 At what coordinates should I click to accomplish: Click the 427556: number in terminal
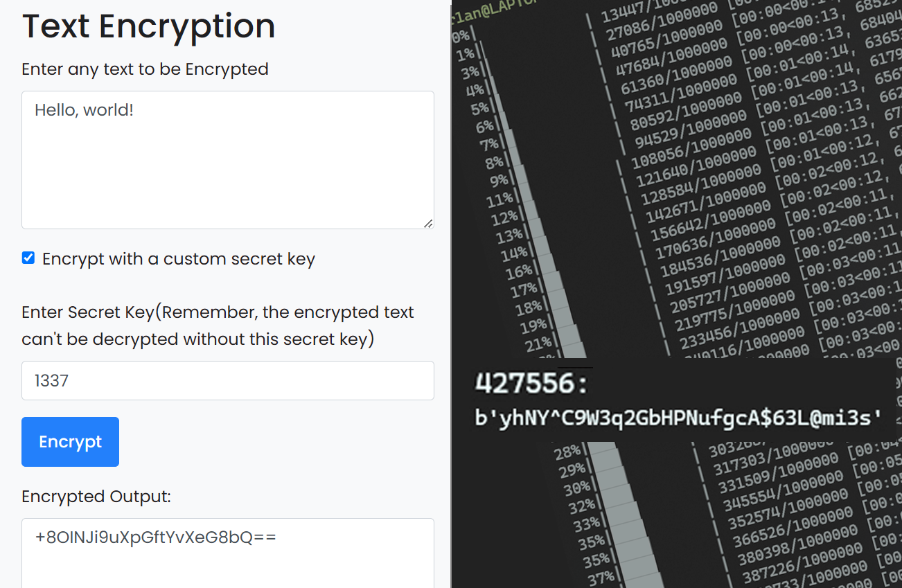(x=531, y=383)
